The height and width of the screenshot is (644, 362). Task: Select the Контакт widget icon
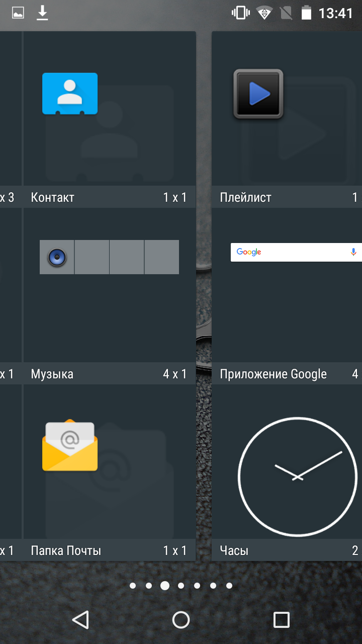pos(70,94)
